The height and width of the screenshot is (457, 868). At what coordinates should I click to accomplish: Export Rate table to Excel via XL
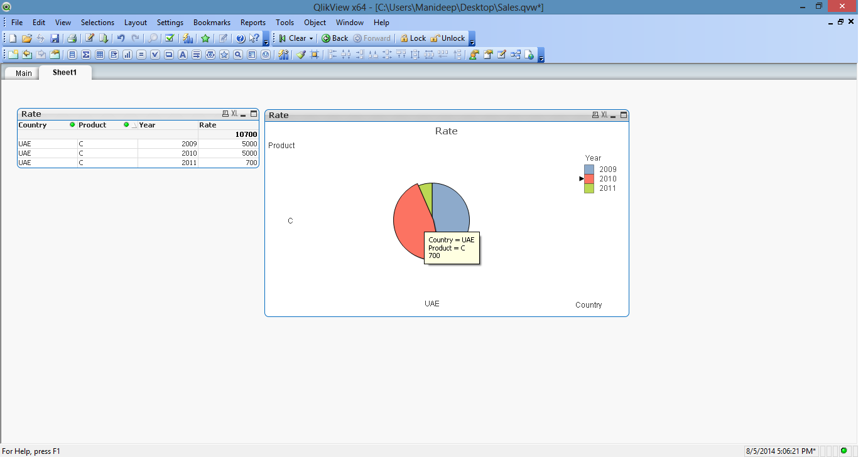[234, 114]
